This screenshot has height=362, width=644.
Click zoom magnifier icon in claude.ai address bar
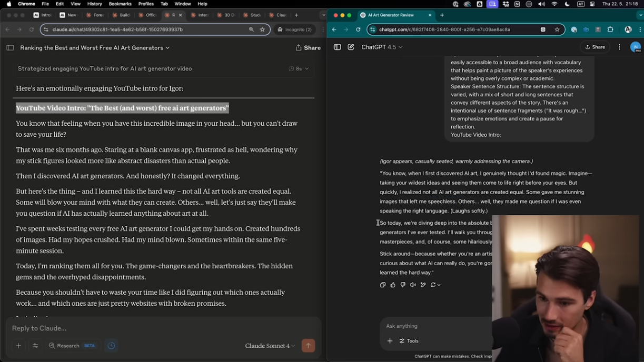coord(251,29)
